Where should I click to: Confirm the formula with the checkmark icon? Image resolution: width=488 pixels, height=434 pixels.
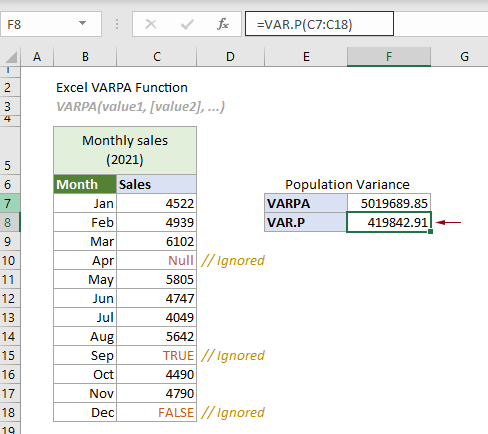tap(187, 24)
